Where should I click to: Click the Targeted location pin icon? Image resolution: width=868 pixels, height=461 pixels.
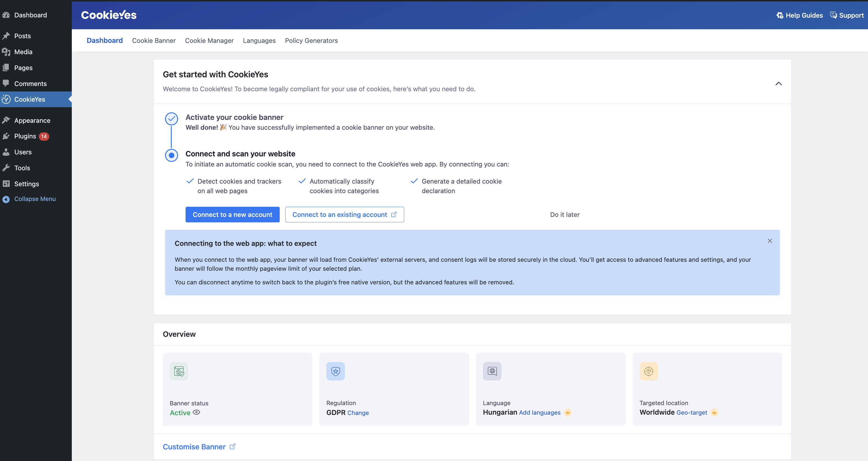click(x=649, y=371)
